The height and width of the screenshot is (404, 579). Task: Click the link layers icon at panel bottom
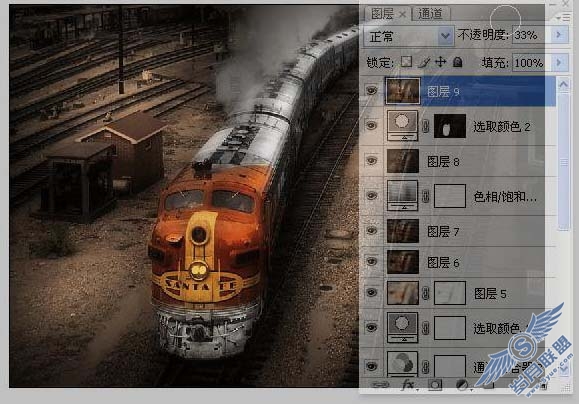[x=380, y=385]
